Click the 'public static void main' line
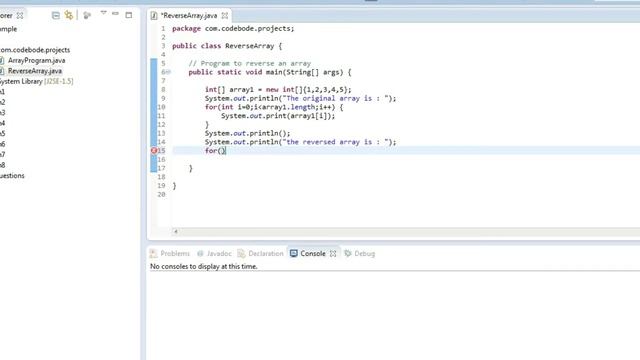640x360 pixels. click(270, 72)
